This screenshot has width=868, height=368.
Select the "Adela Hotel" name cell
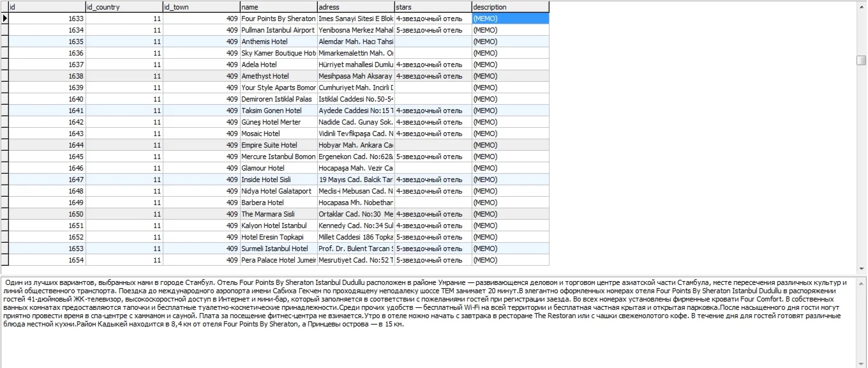coord(278,65)
